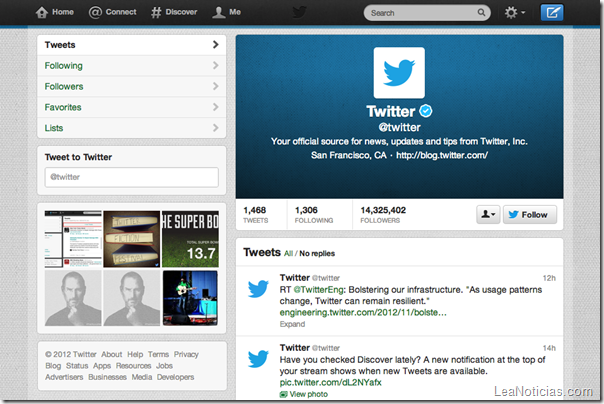
Task: Select Followers in the sidebar
Action: point(132,87)
